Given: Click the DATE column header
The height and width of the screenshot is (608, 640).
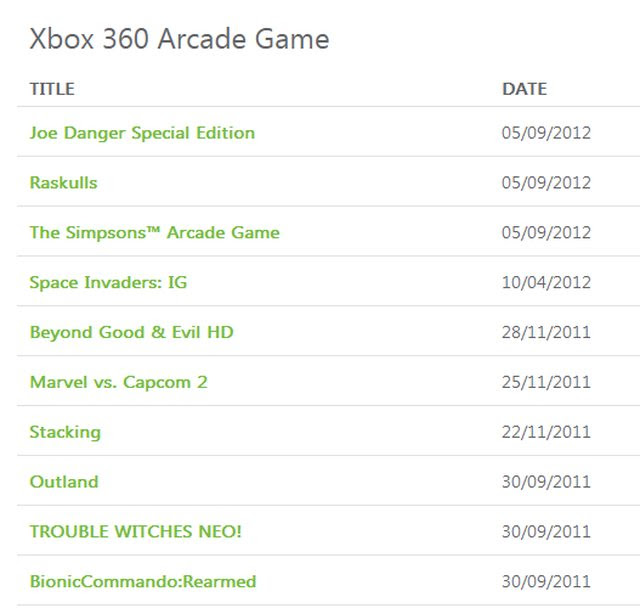Looking at the screenshot, I should pyautogui.click(x=524, y=89).
